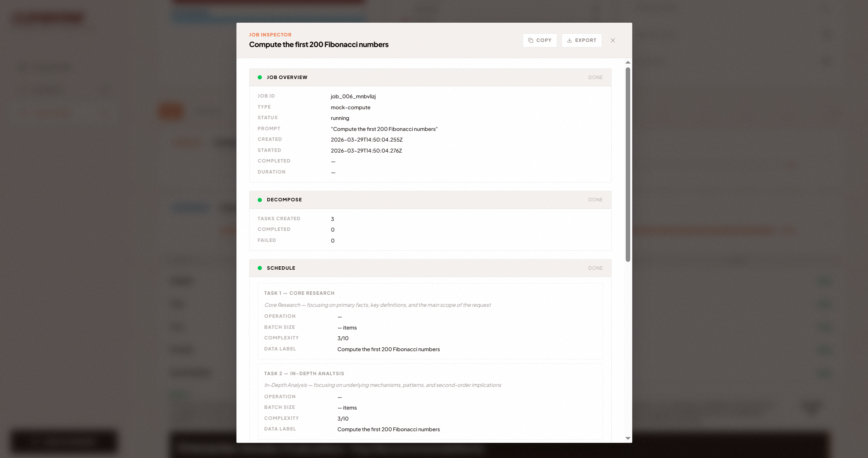Click the vertical scrollbar thumb in the inspector

[628, 164]
